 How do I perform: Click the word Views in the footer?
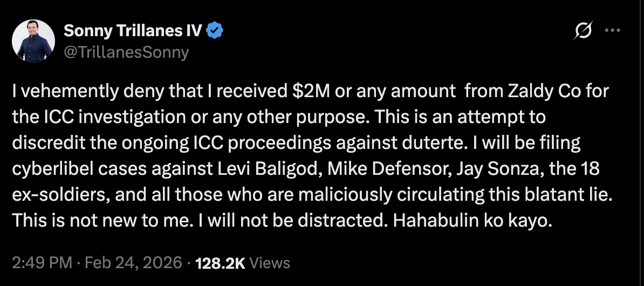271,263
